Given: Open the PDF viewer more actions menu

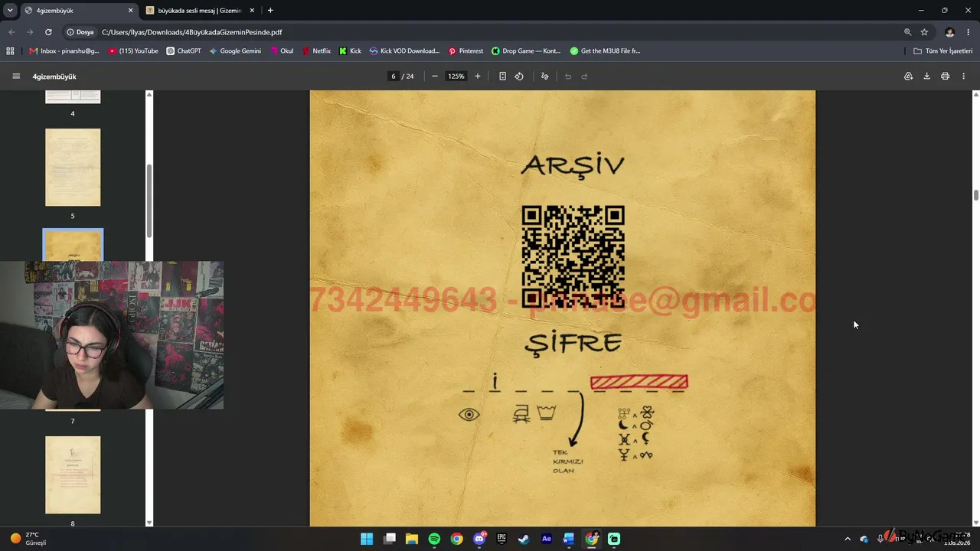Looking at the screenshot, I should tap(963, 77).
